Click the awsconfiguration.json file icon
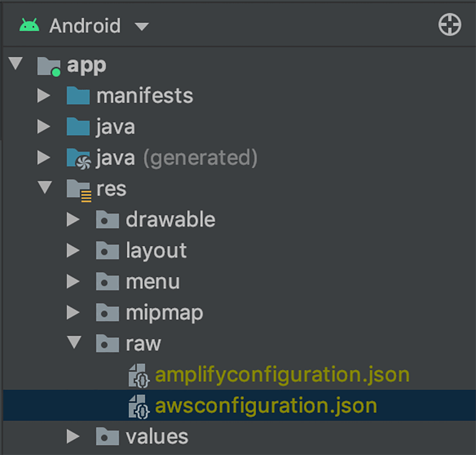This screenshot has width=476, height=455. [x=139, y=407]
